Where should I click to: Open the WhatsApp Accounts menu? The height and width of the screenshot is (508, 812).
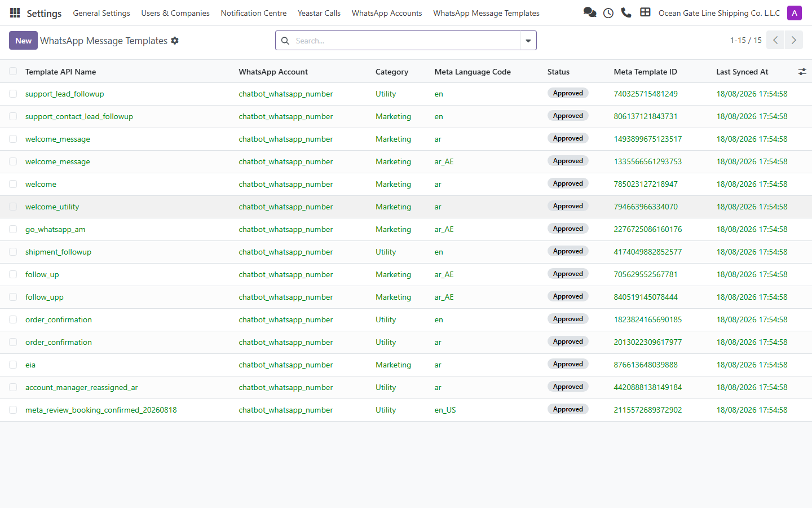pos(387,13)
